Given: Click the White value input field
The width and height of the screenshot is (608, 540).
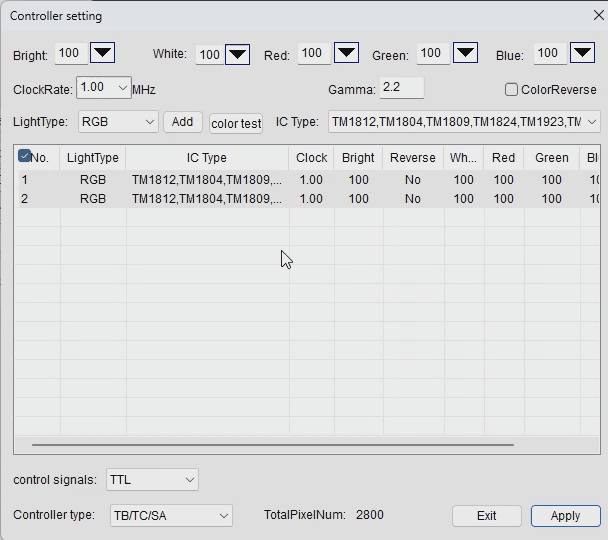Looking at the screenshot, I should click(210, 55).
